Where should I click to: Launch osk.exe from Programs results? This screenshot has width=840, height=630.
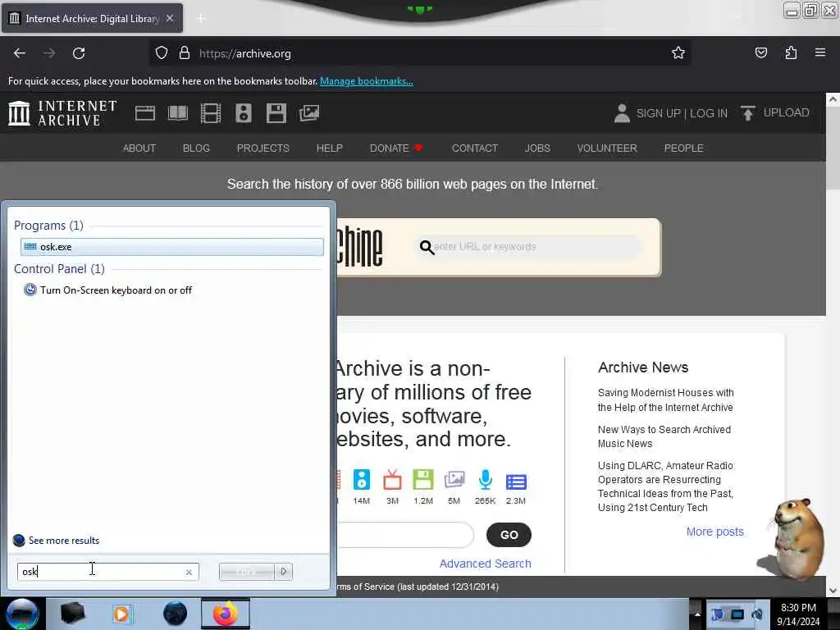[x=172, y=246]
